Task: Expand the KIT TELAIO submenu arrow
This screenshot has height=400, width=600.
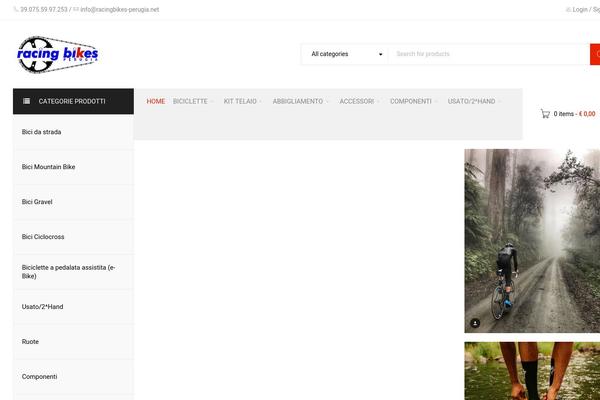Action: click(x=261, y=102)
